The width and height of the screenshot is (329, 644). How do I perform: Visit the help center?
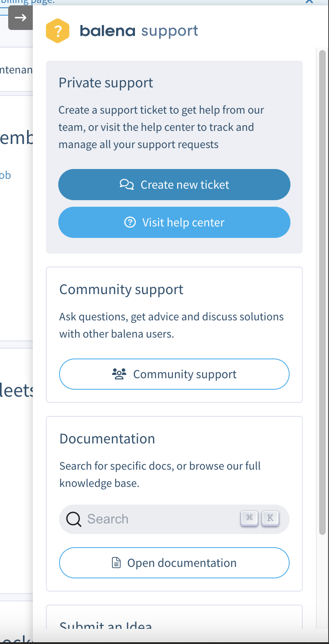tap(174, 222)
